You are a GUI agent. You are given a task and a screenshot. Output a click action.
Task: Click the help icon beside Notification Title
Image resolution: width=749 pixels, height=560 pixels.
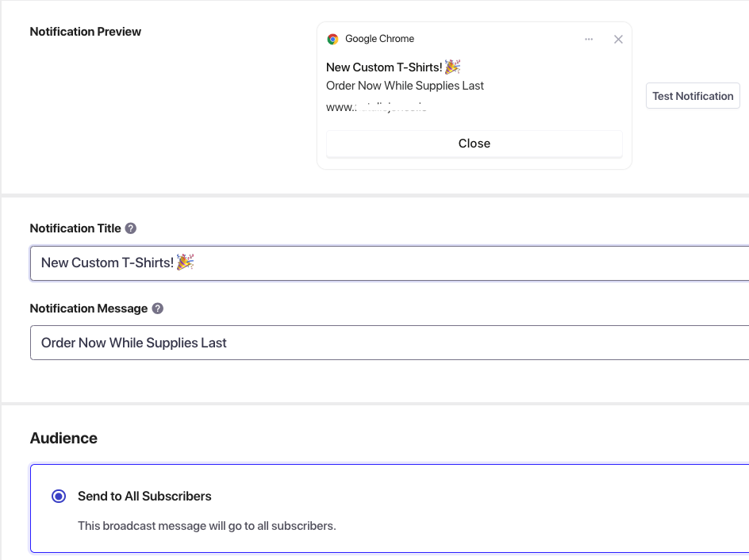click(x=131, y=228)
